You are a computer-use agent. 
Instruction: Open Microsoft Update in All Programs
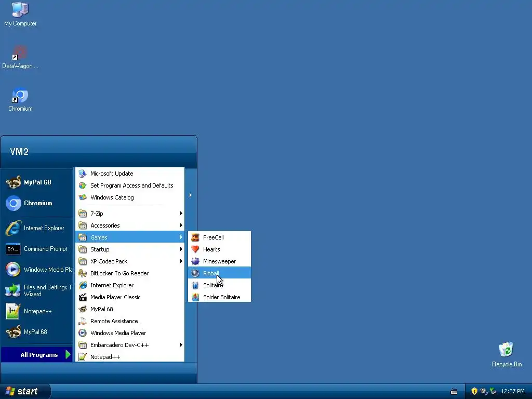[x=130, y=174]
